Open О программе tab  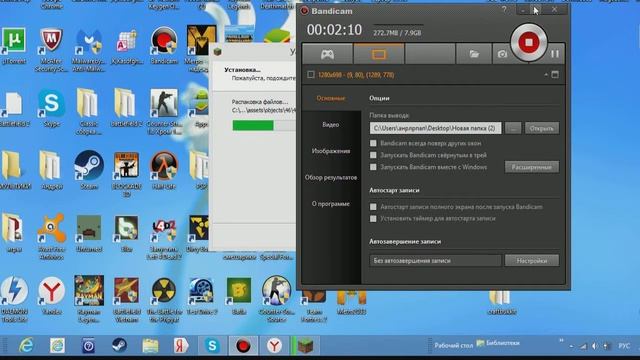331,204
